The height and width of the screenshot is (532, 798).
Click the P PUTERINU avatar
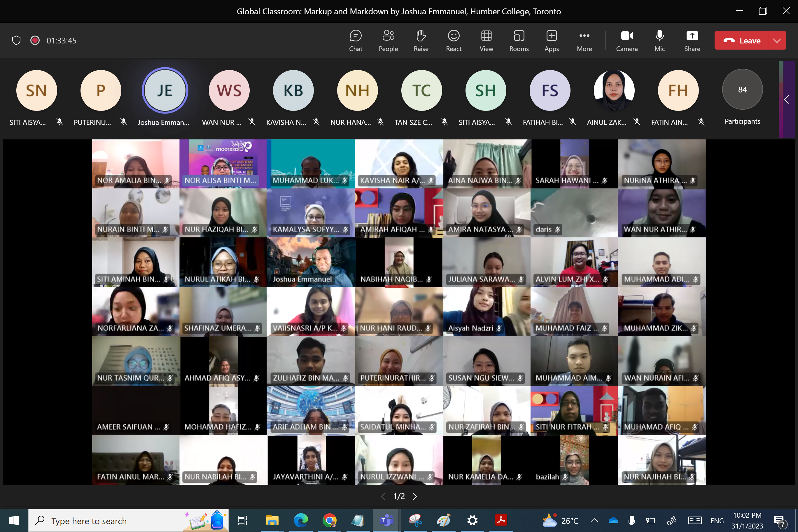tap(101, 90)
